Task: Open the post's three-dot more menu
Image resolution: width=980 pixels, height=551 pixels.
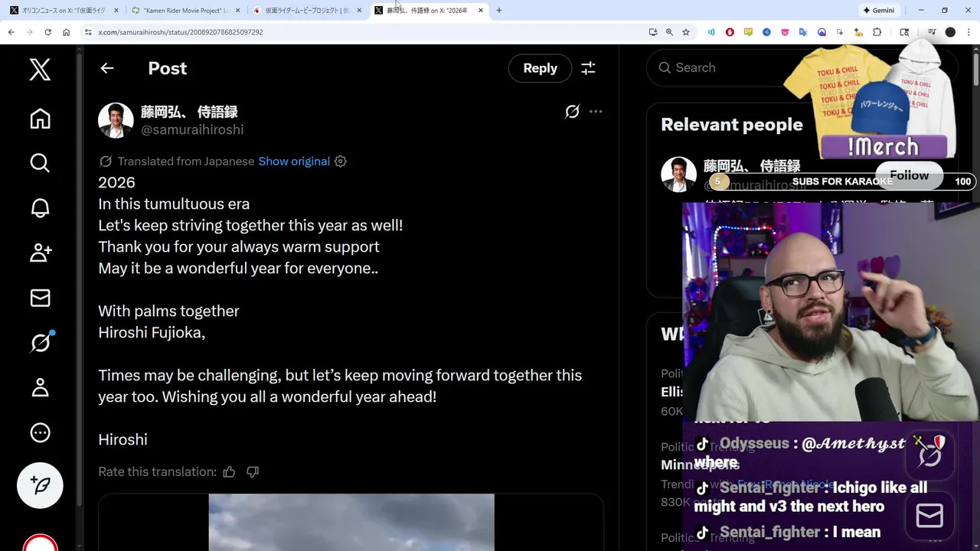Action: tap(596, 112)
